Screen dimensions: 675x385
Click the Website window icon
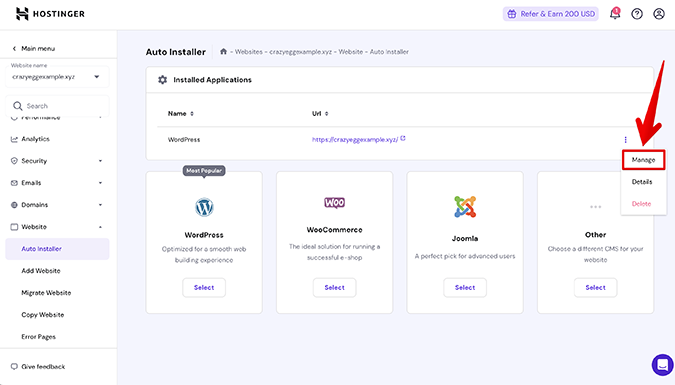14,227
